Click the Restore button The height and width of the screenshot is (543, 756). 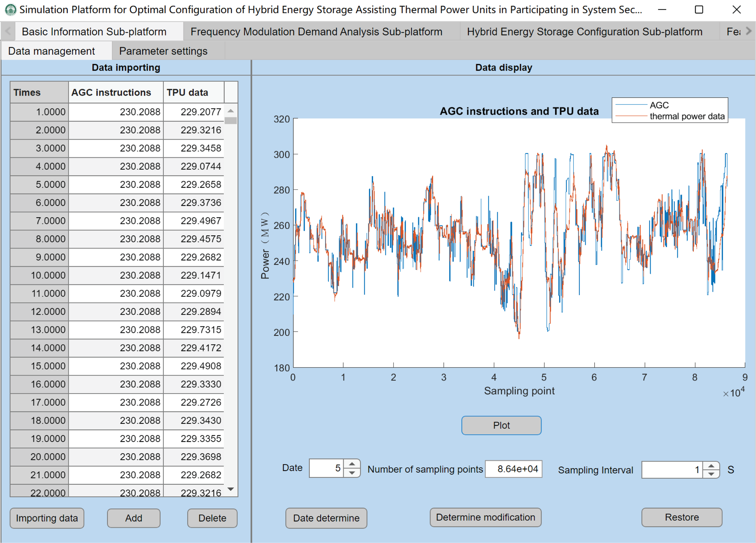click(x=681, y=517)
